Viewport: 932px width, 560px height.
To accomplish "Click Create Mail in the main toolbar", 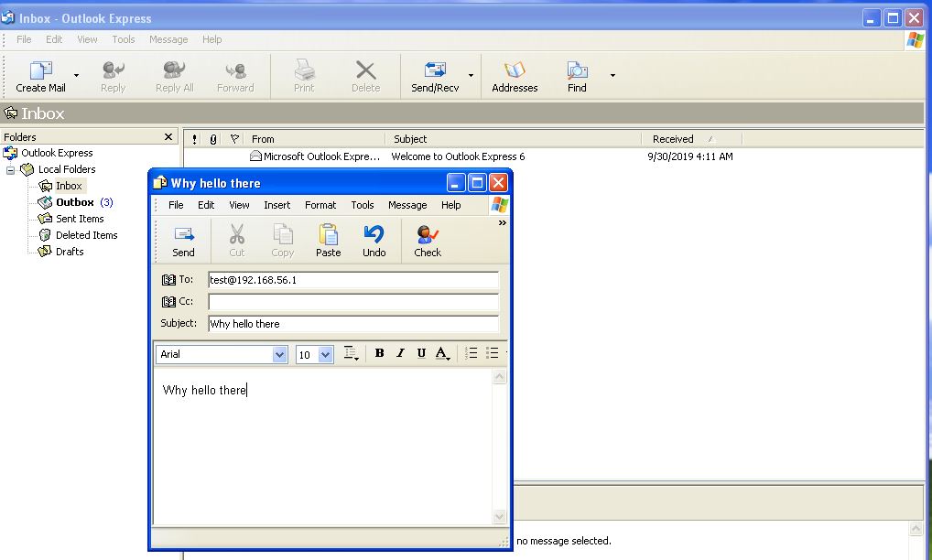I will pos(40,77).
